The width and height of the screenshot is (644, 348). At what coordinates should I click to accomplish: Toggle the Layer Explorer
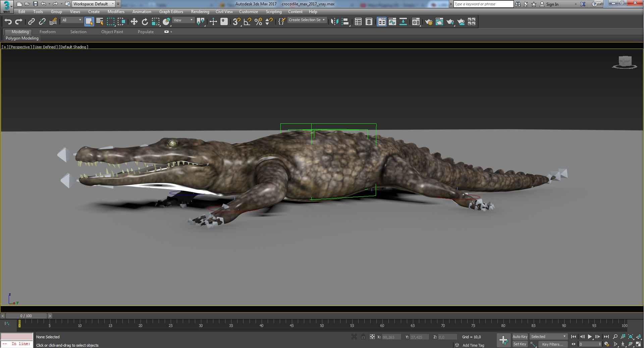pos(369,22)
